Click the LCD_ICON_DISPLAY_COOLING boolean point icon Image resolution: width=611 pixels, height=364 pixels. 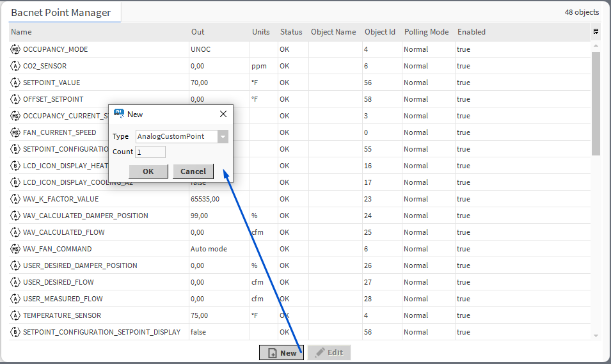(x=15, y=182)
